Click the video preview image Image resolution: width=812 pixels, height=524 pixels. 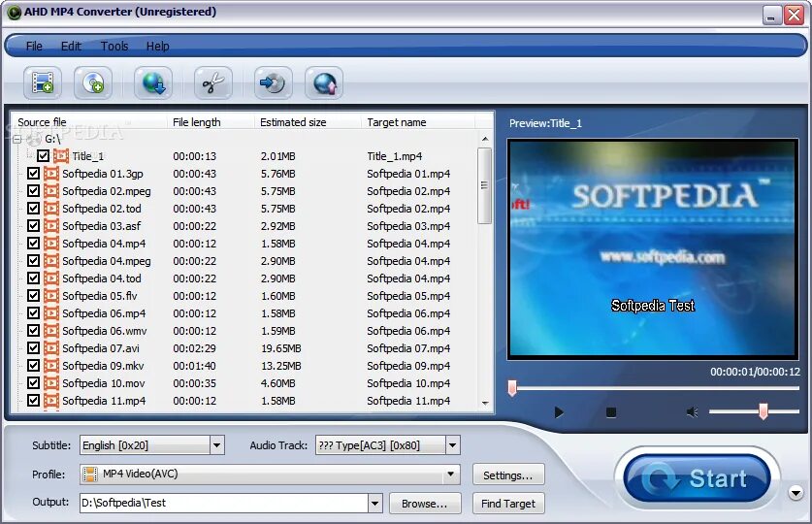tap(653, 248)
